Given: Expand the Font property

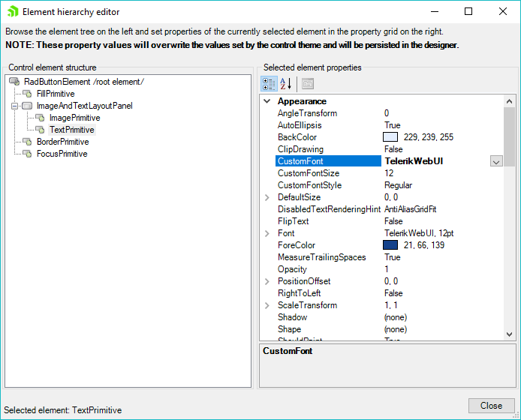Looking at the screenshot, I should 267,233.
